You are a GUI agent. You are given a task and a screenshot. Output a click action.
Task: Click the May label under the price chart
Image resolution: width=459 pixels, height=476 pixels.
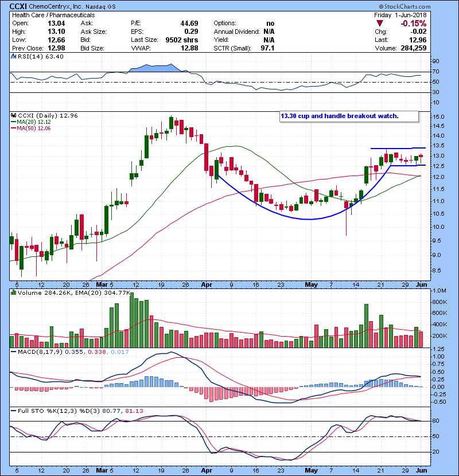tap(311, 285)
